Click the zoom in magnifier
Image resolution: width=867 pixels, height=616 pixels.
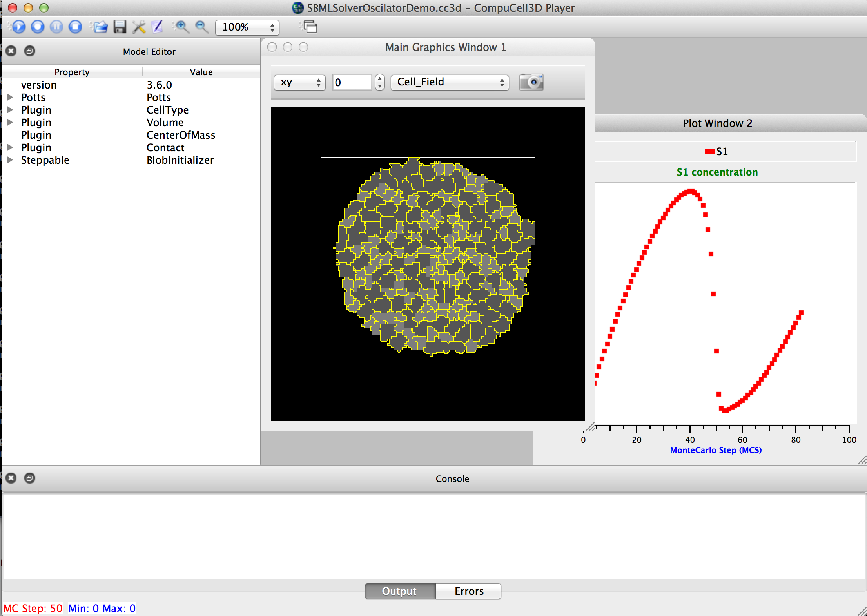point(182,27)
